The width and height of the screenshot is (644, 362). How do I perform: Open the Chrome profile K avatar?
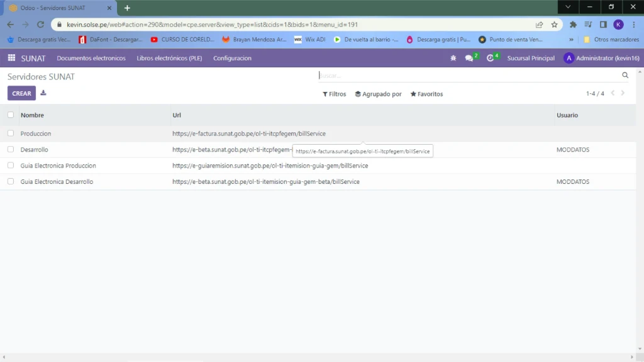(x=619, y=25)
